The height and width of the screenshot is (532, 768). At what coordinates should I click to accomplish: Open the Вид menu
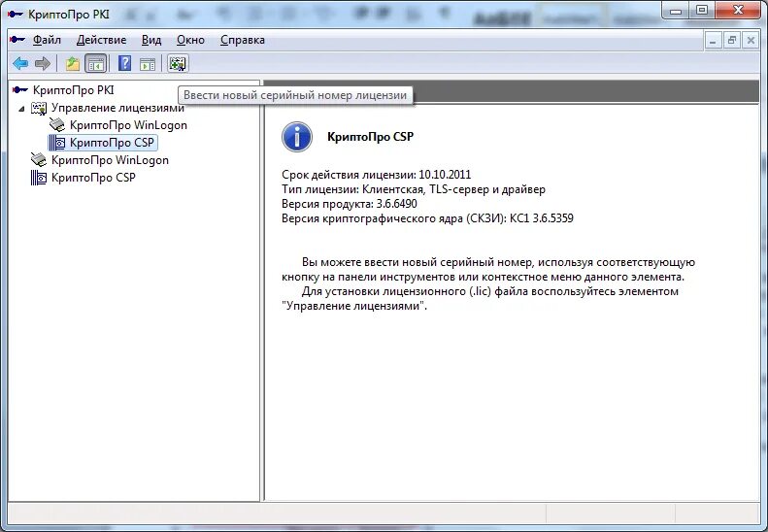click(x=151, y=40)
